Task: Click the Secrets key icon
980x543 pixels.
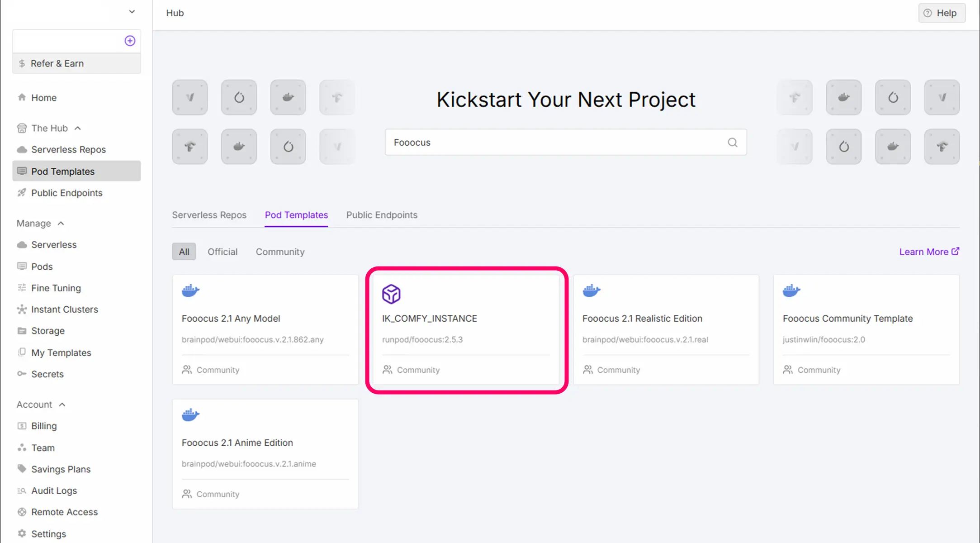Action: pos(22,374)
